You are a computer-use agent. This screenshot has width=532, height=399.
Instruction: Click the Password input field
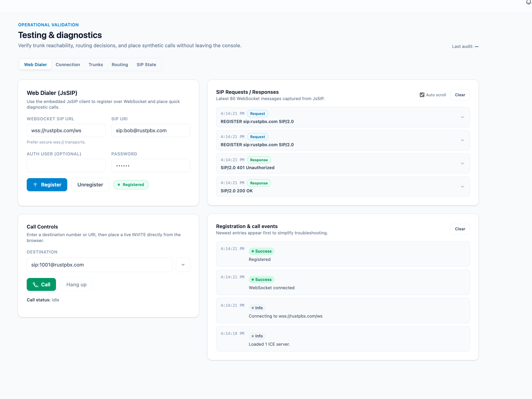tap(151, 166)
